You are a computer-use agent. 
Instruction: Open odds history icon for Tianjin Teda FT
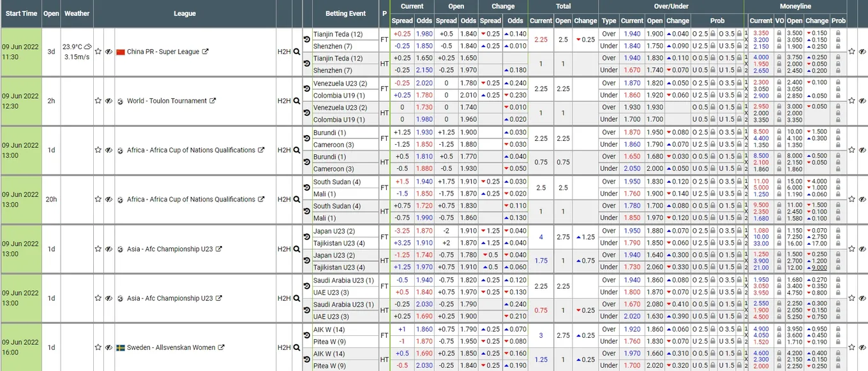[307, 40]
